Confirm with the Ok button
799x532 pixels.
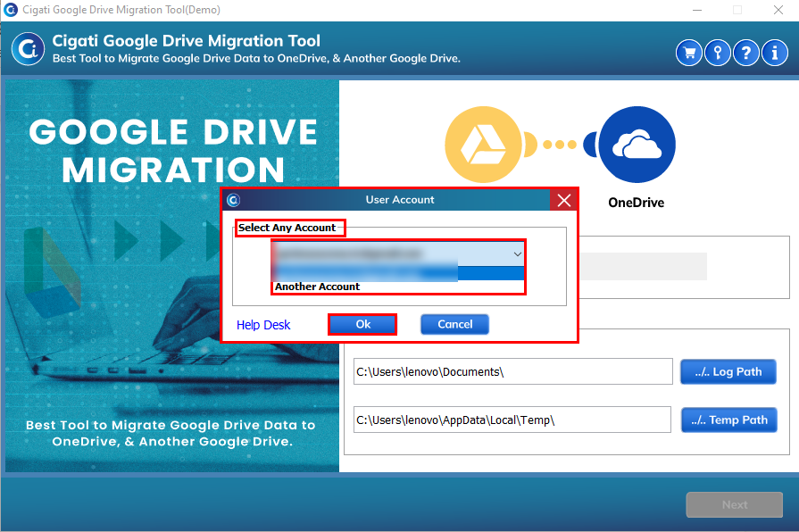(x=362, y=324)
